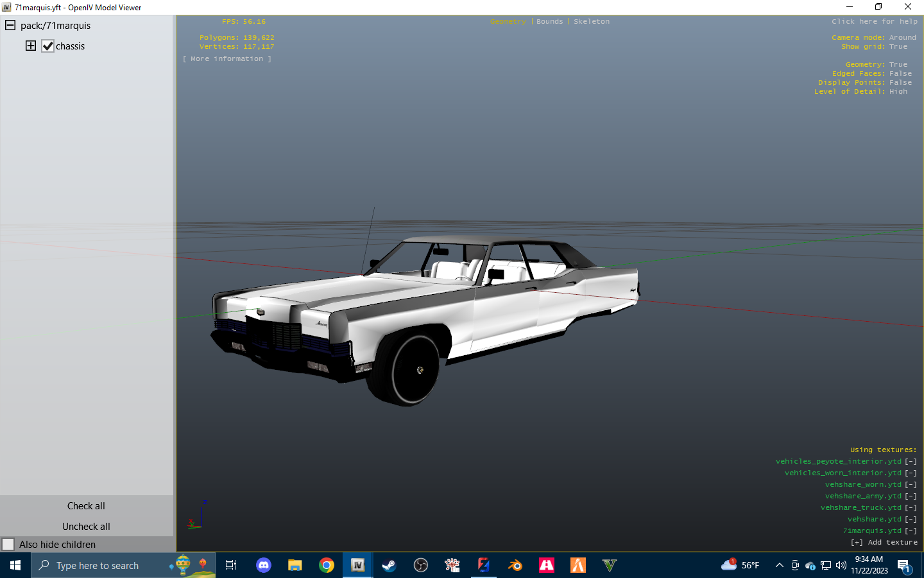Select the OpenIV icon in the taskbar

coord(357,566)
